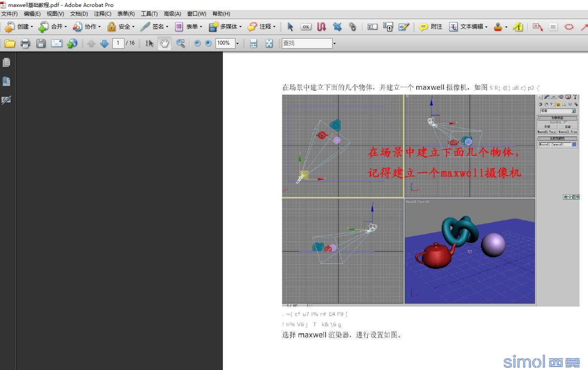588x370 pixels.
Task: Click the globe upload icon
Action: coord(72,43)
